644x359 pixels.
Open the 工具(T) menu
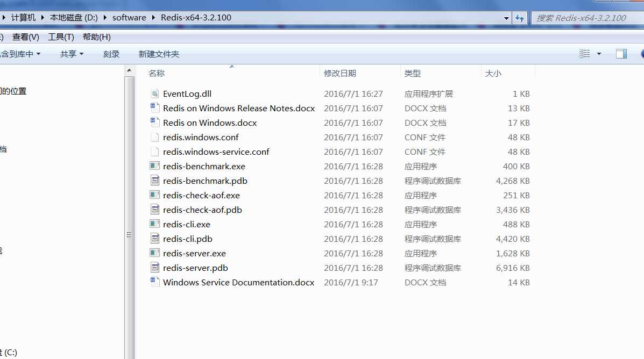tap(61, 37)
